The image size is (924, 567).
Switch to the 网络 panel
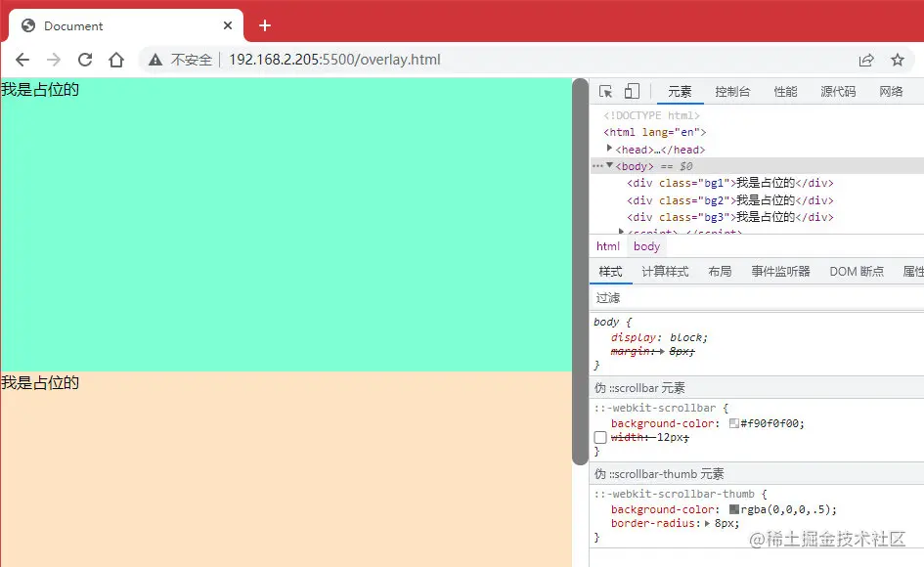(x=891, y=91)
